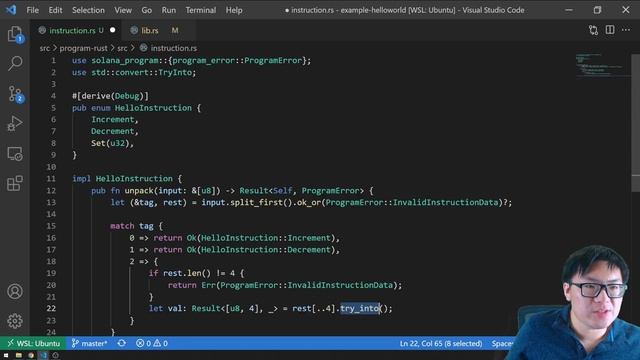Click line number 18 in the gutter

click(51, 261)
